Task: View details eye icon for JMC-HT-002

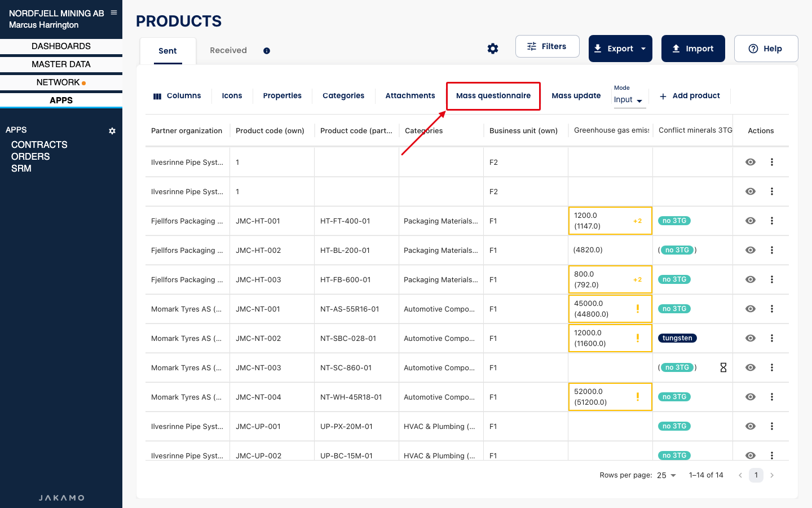Action: pos(751,250)
